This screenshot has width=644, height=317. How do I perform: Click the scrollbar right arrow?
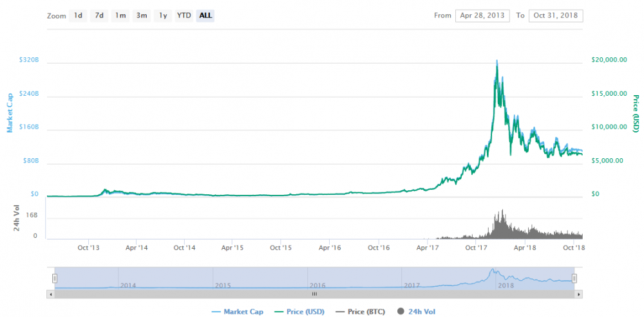pos(579,294)
